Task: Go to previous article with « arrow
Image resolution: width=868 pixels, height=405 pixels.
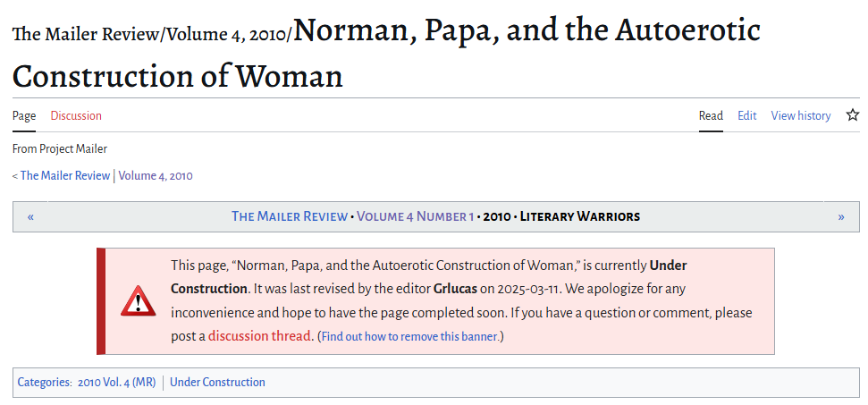Action: pos(30,216)
